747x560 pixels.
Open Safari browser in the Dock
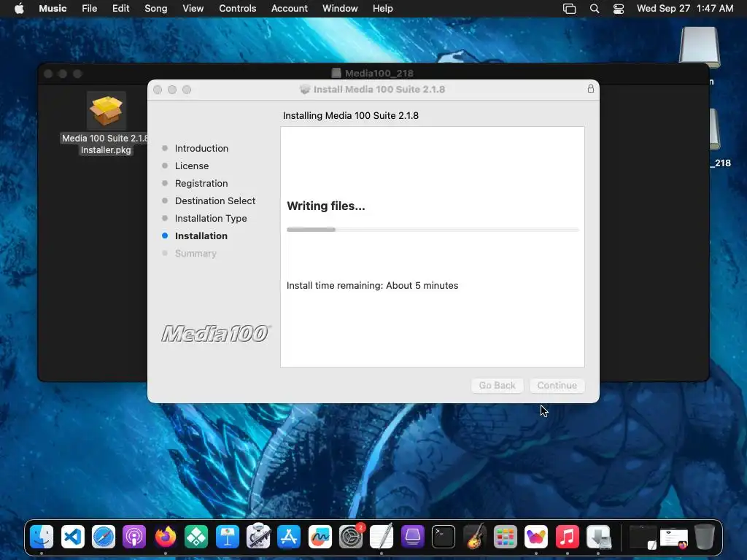pos(104,537)
